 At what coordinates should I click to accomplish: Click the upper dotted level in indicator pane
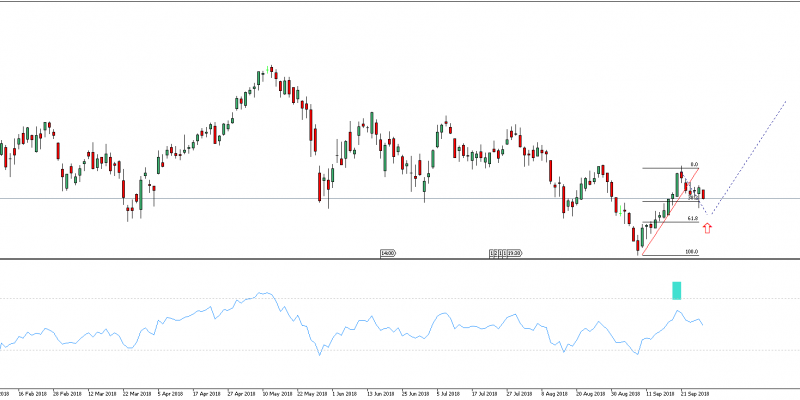point(400,298)
